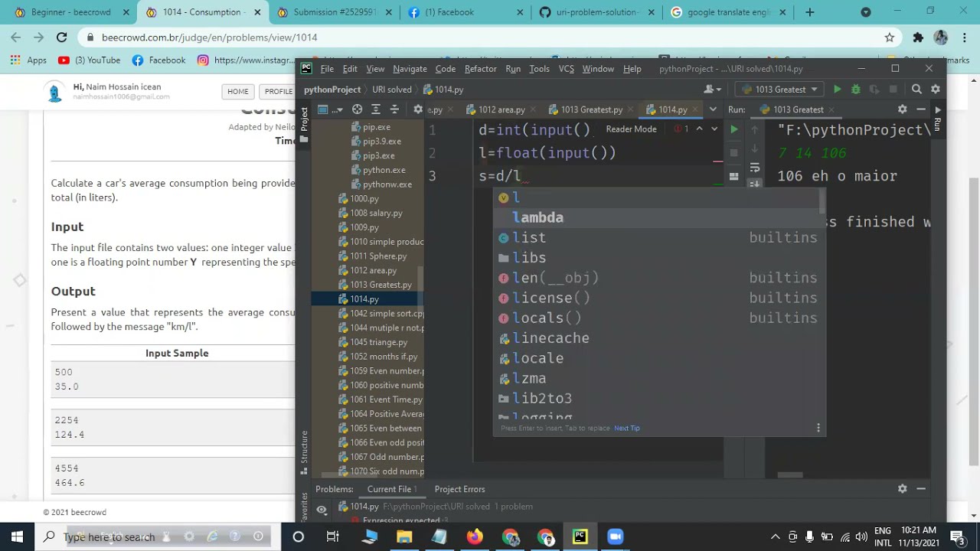This screenshot has height=551, width=980.
Task: Open the Navigate menu
Action: pyautogui.click(x=410, y=69)
